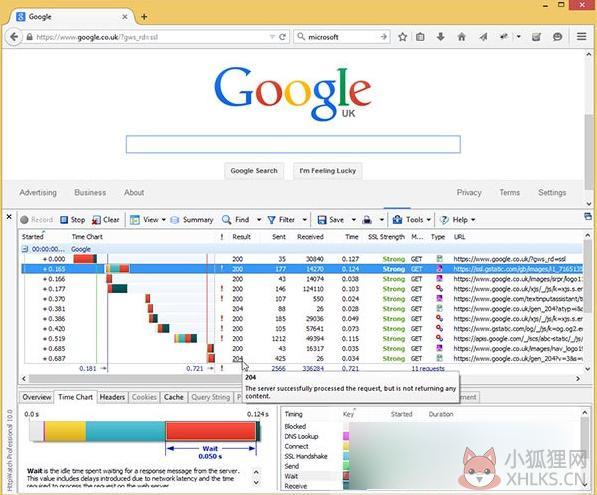Open the Downloads arrow icon
Viewport: 597px width, 495px height.
[x=441, y=37]
